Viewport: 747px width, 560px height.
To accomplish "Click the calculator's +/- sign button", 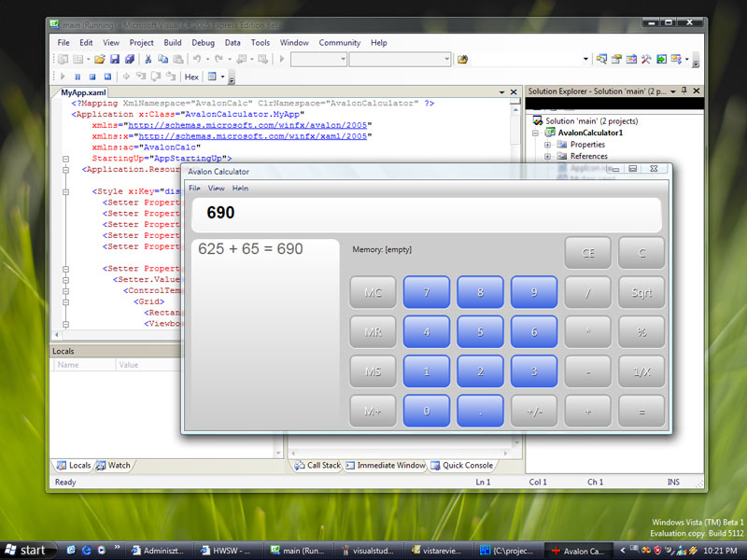I will [x=534, y=411].
